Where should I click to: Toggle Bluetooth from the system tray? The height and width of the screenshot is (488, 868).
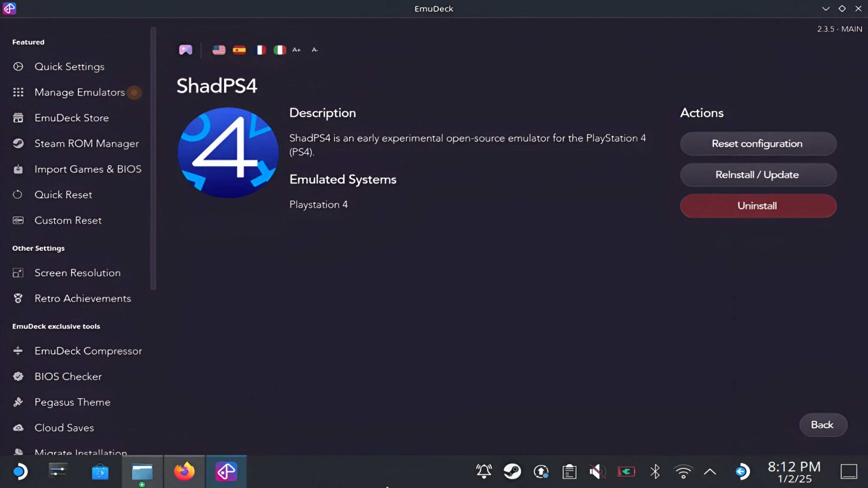[655, 471]
